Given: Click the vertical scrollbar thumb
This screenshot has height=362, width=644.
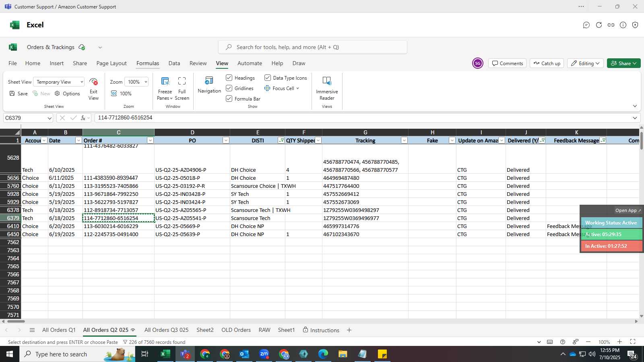Looking at the screenshot, I should (x=642, y=141).
